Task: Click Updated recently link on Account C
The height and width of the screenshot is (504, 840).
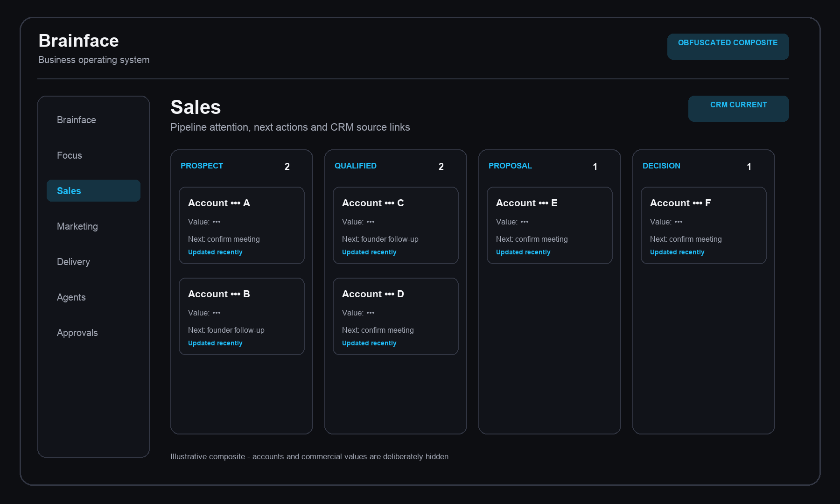Action: click(369, 252)
